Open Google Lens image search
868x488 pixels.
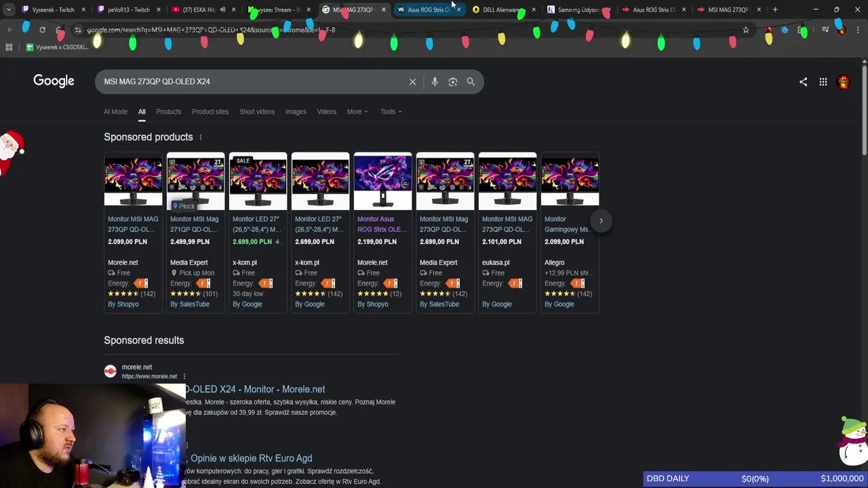pyautogui.click(x=453, y=82)
